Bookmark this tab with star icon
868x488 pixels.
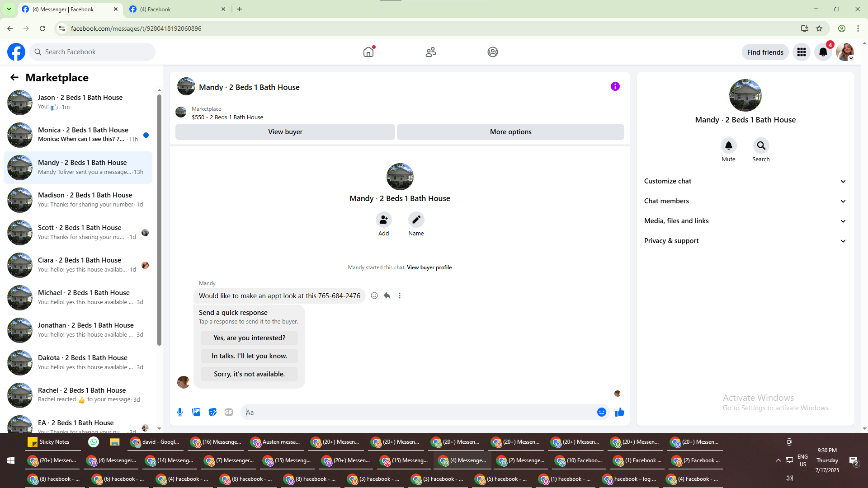(x=819, y=28)
